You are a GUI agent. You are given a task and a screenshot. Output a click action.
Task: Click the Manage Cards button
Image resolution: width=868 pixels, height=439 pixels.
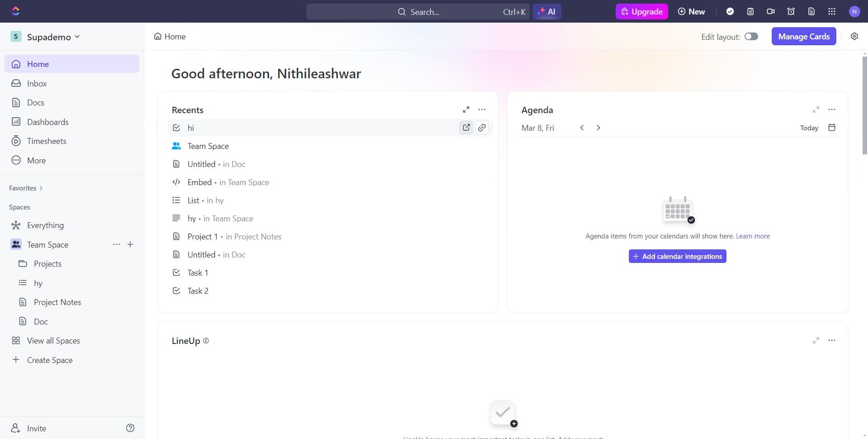tap(804, 36)
